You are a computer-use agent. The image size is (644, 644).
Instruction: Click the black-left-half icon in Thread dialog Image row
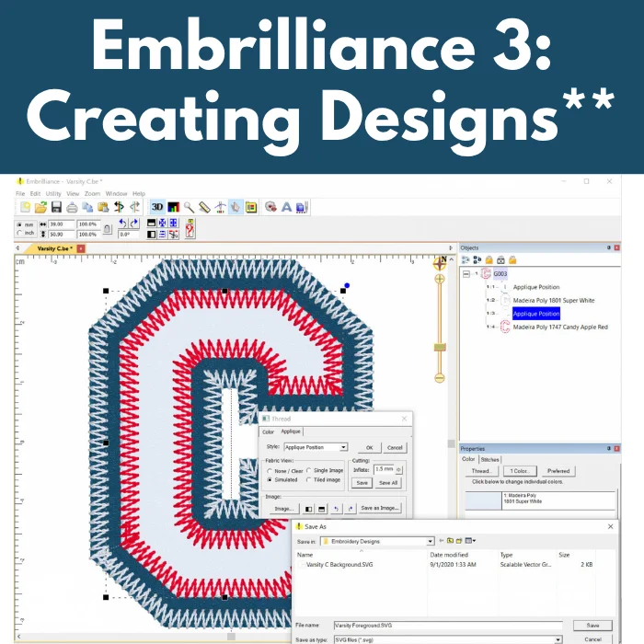coord(308,509)
